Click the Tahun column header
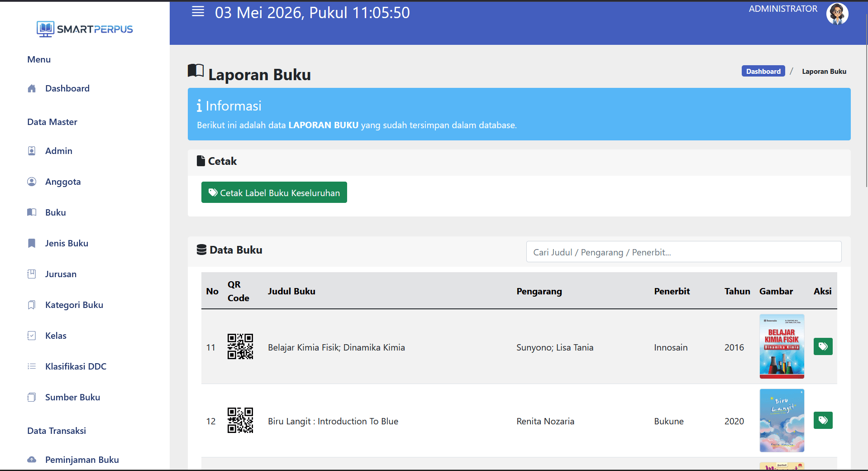The image size is (868, 471). click(x=737, y=291)
